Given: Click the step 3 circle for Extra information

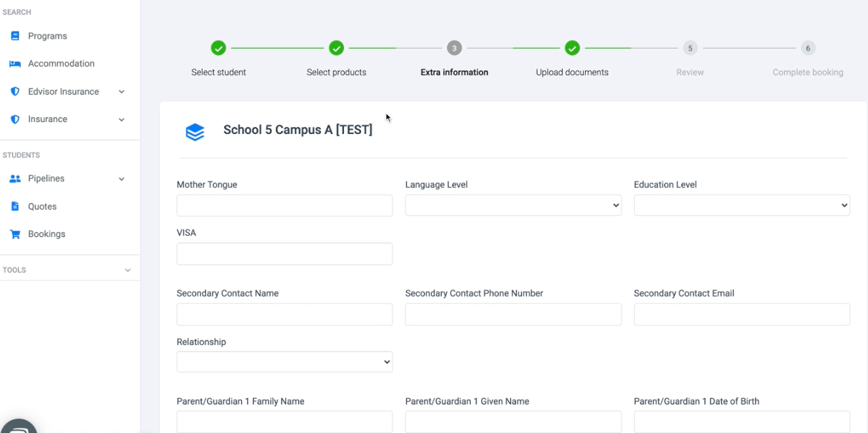Looking at the screenshot, I should [x=454, y=48].
